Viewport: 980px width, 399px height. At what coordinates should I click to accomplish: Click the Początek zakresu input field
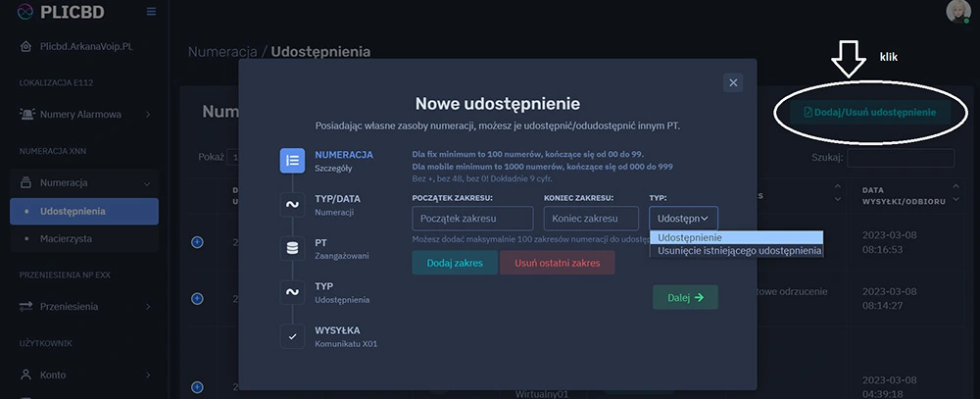[x=472, y=218]
